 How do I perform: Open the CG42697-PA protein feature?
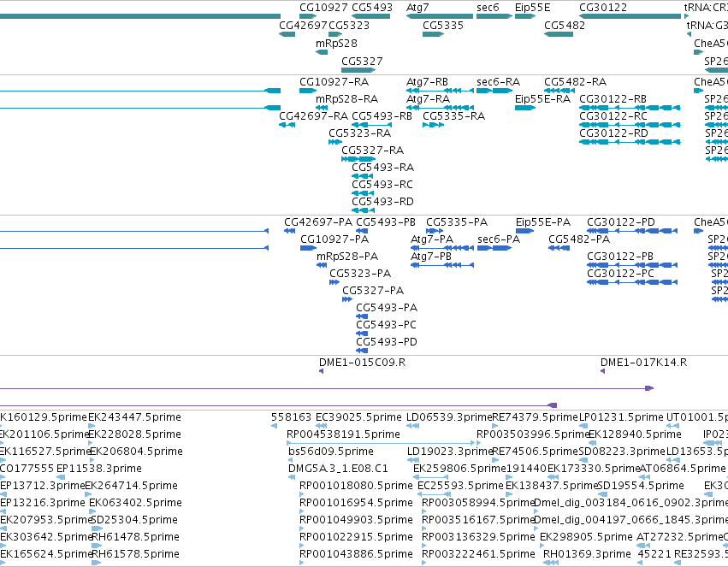290,231
